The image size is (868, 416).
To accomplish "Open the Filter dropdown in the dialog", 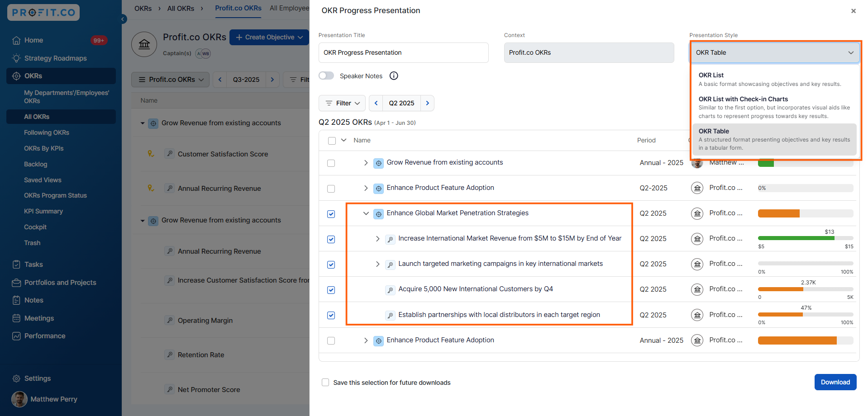I will point(342,103).
